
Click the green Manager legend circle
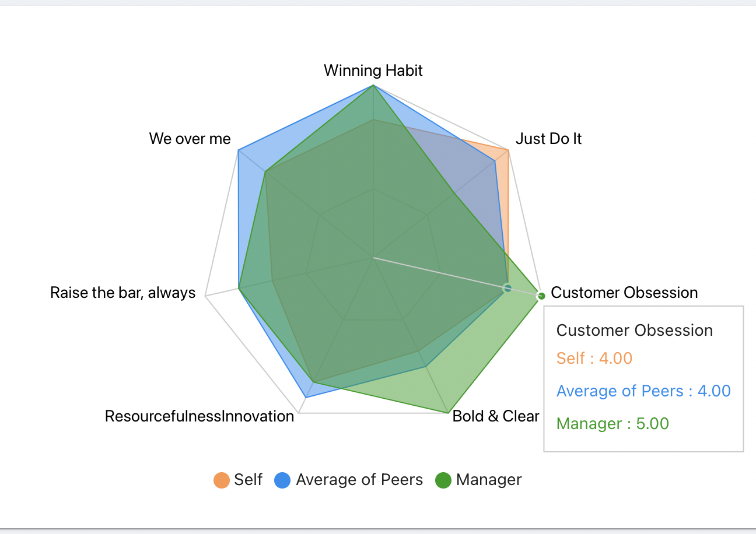[x=443, y=480]
